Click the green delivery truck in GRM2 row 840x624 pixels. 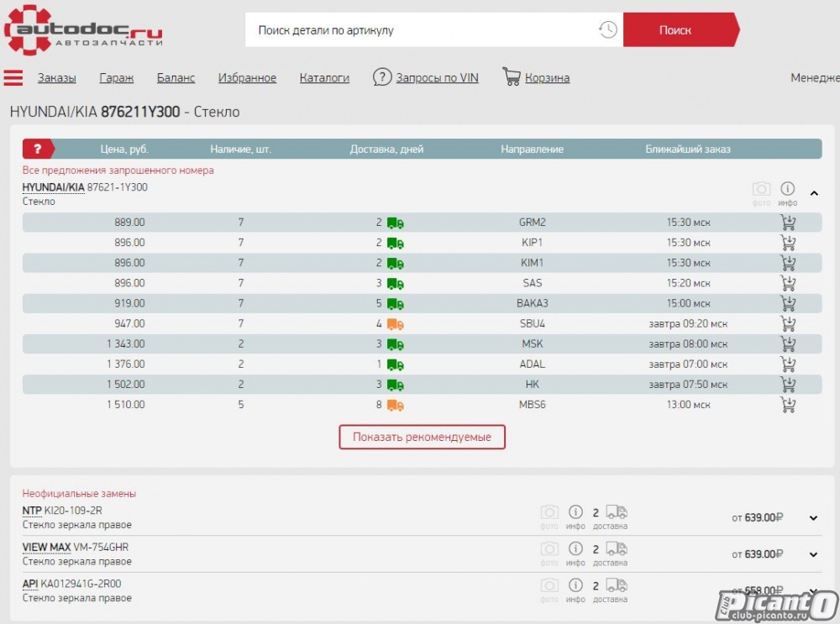coord(396,223)
